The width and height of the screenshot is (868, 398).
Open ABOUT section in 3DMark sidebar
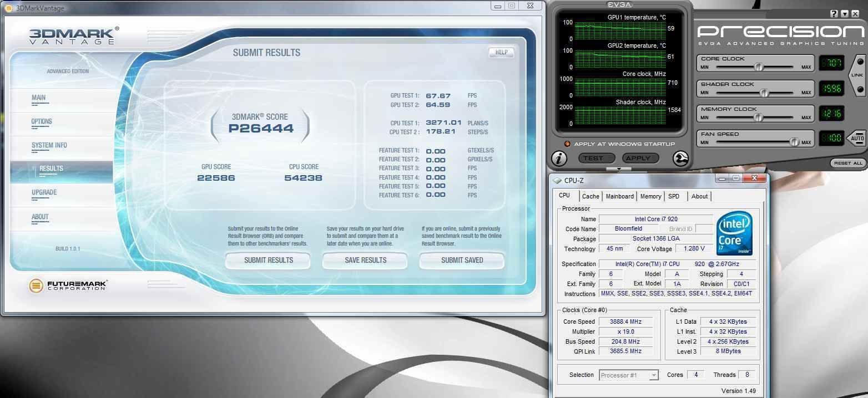(40, 217)
